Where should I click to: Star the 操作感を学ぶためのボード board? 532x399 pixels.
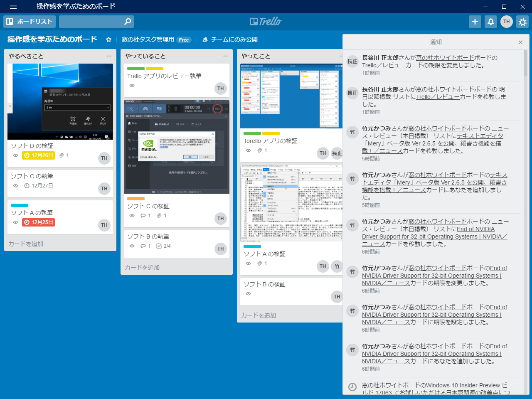(x=108, y=39)
